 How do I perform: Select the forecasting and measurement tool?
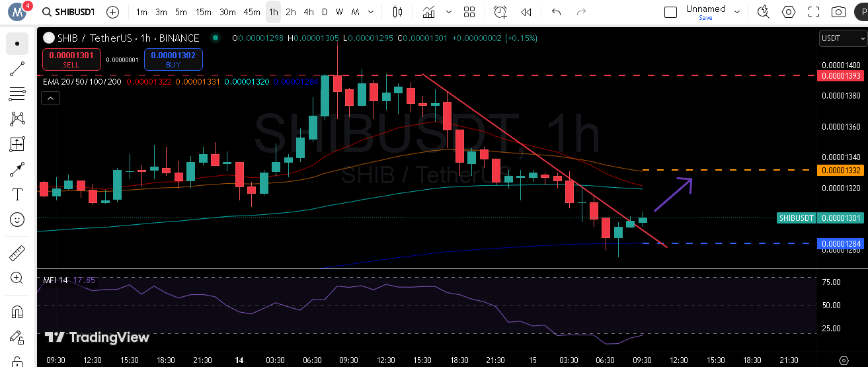click(17, 144)
